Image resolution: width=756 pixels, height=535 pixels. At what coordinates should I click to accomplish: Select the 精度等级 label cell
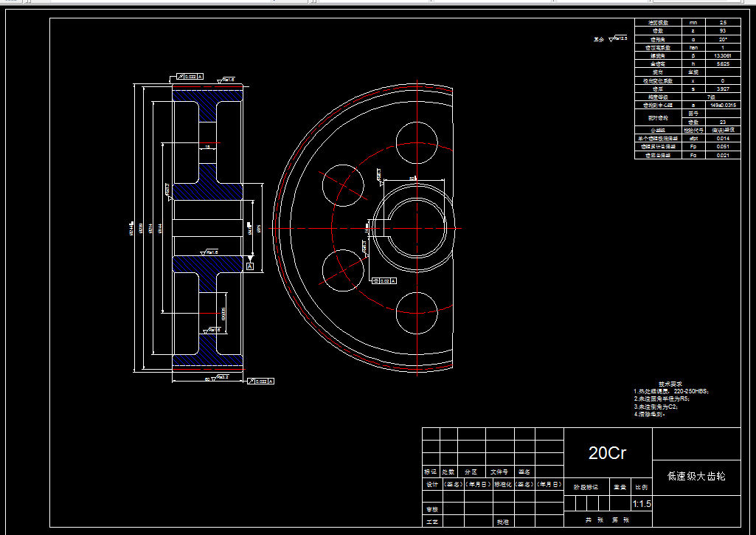pos(658,97)
